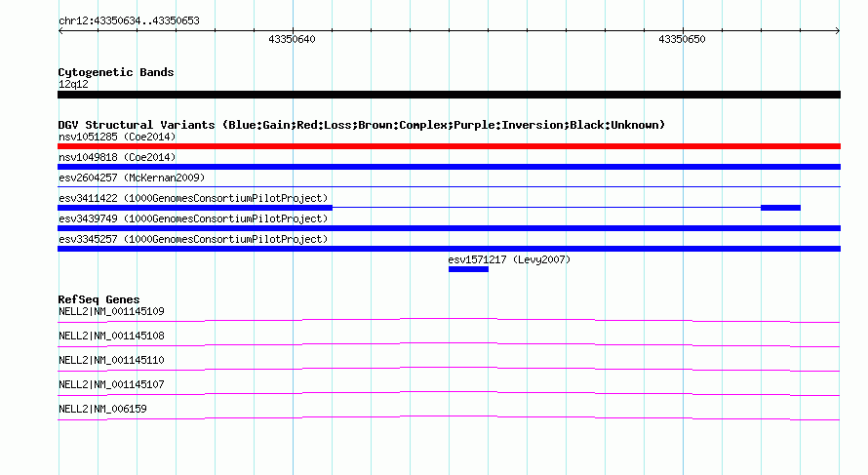Click the magenta line under NELL2|NM_006159
Viewport: 868px width, 475px height.
tap(449, 416)
